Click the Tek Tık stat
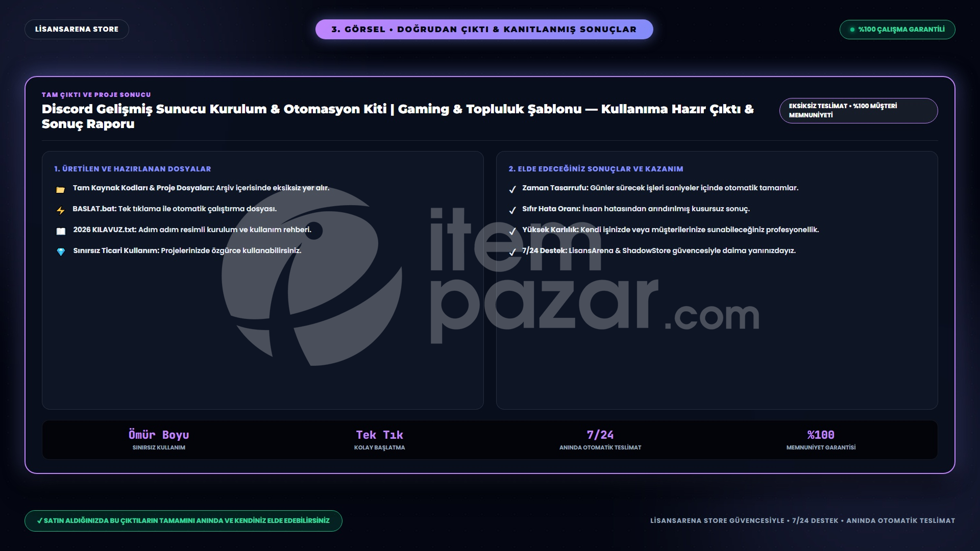 tap(379, 435)
